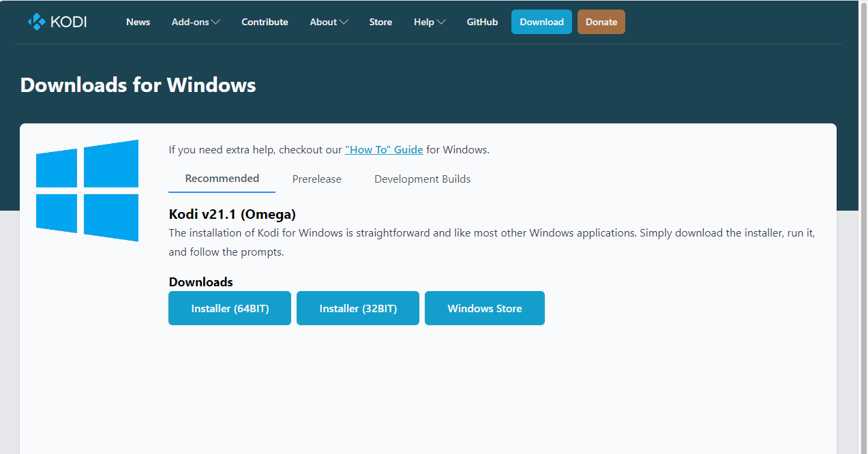Open the "How To" Guide link
The width and height of the screenshot is (868, 454).
(384, 149)
